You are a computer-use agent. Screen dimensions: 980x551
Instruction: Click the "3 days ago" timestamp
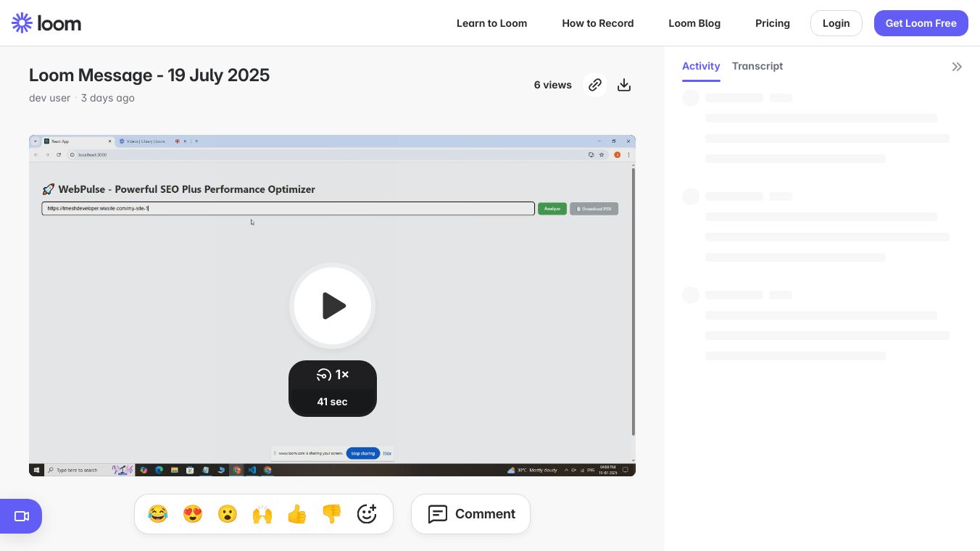click(x=108, y=98)
